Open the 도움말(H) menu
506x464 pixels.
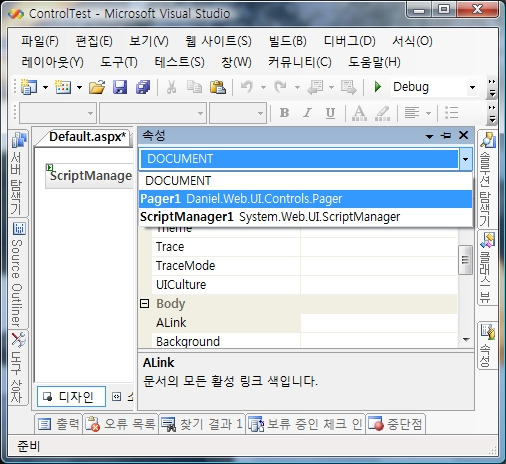(x=374, y=62)
